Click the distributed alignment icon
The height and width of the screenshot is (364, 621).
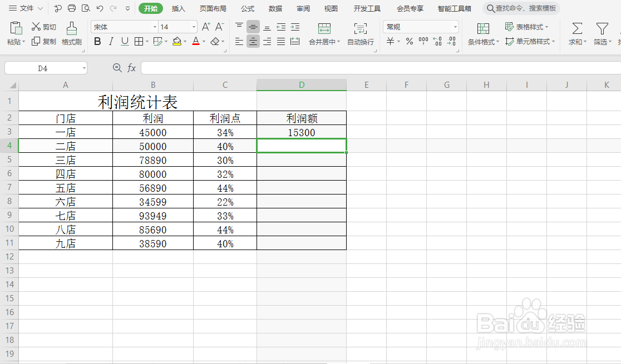(295, 41)
